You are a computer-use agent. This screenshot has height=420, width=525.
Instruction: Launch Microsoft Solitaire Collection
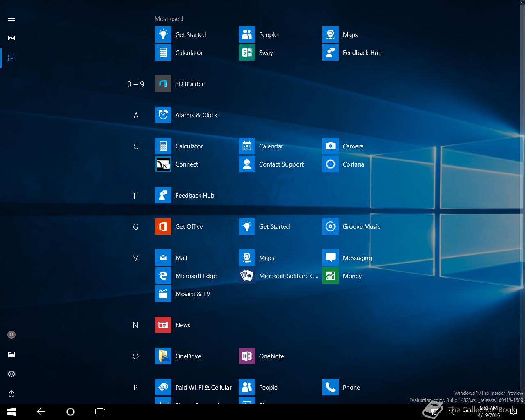(x=279, y=276)
